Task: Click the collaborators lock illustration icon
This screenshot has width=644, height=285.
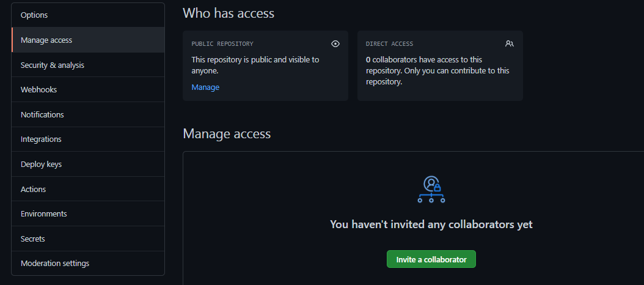Action: click(x=431, y=189)
